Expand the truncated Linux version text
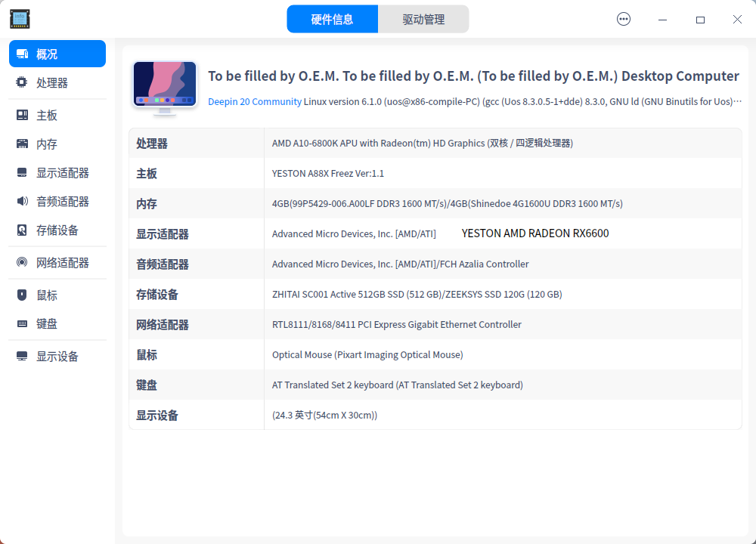This screenshot has width=756, height=544. [x=739, y=100]
